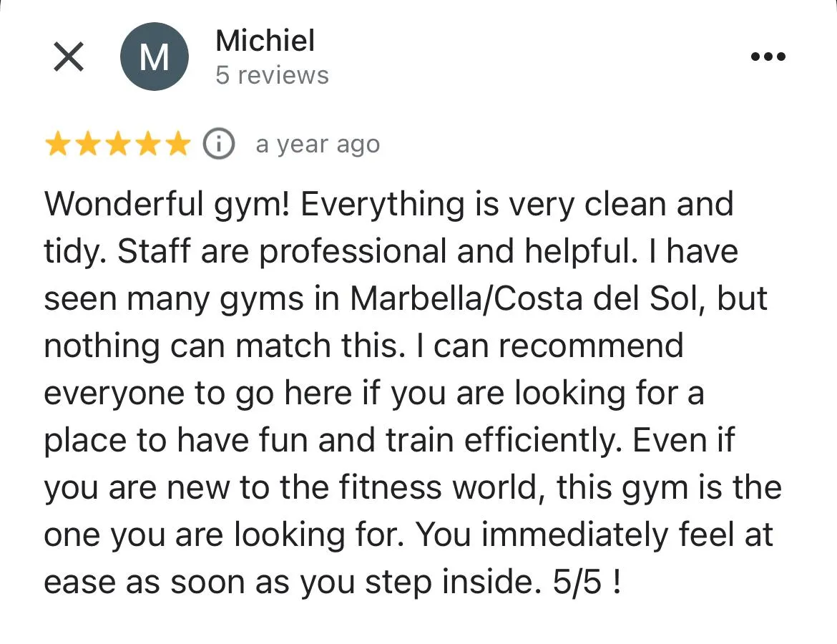Click the words 'fitness world' in review
Viewport: 837px width, 644px height.
[x=438, y=487]
